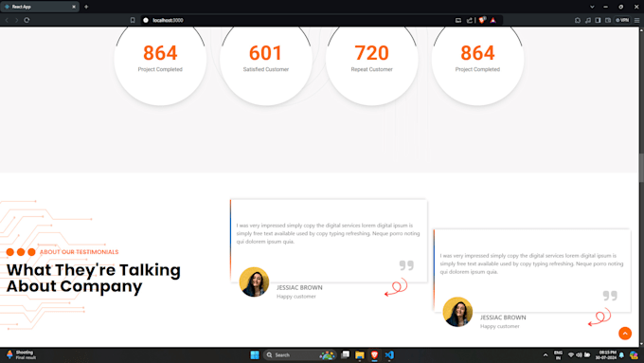The image size is (644, 363).
Task: Open the Windows Start menu
Action: tap(255, 354)
